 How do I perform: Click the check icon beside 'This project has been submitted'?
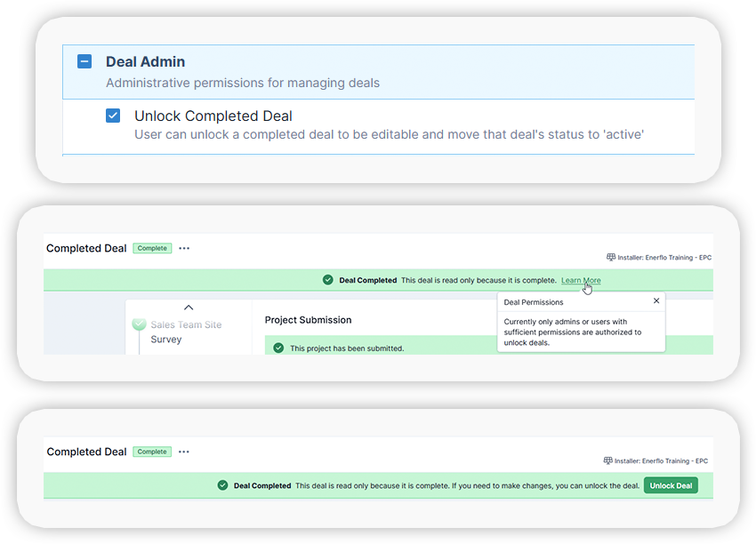point(280,346)
